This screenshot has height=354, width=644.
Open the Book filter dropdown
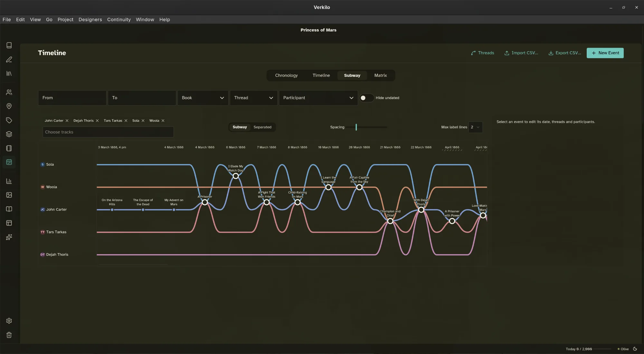tap(203, 98)
